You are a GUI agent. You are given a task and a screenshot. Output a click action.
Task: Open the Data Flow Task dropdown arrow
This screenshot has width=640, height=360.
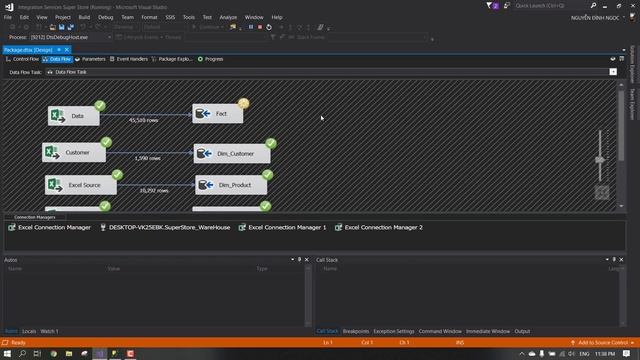[x=613, y=72]
